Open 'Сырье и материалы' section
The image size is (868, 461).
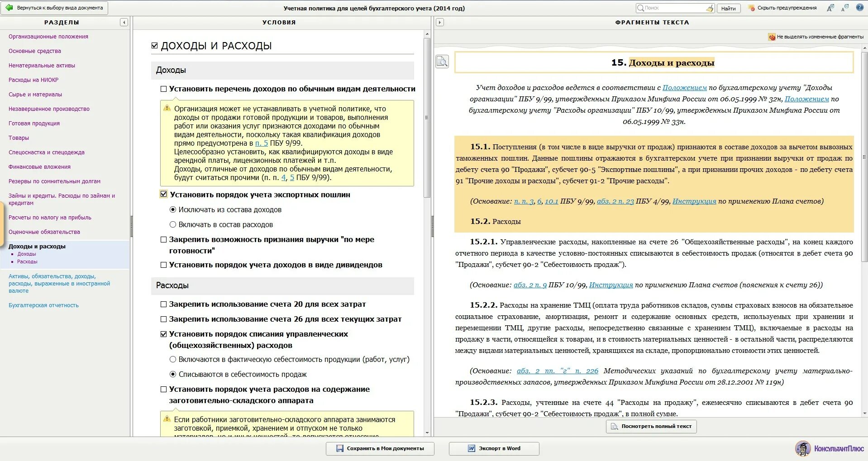[x=35, y=95]
